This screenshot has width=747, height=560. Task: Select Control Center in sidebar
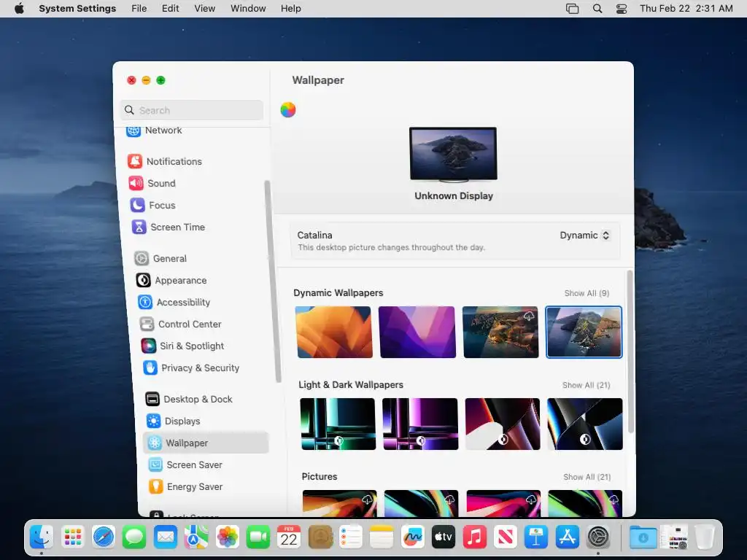click(x=181, y=324)
